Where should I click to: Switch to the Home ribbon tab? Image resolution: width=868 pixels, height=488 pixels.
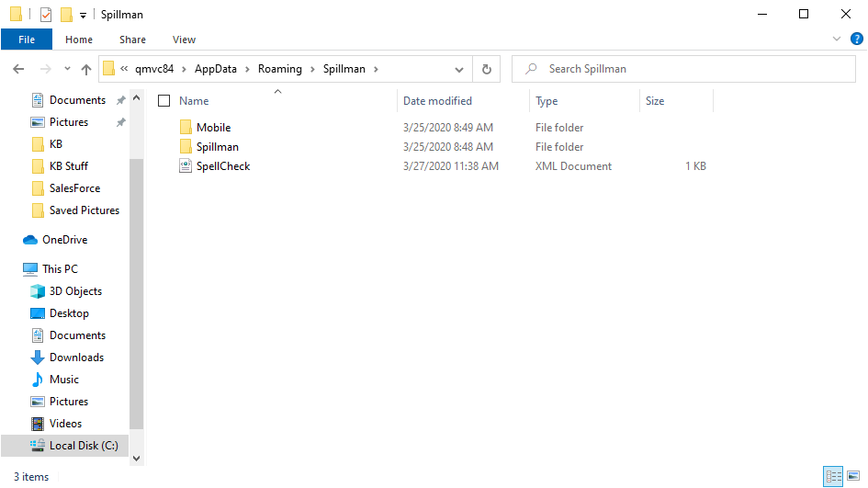point(79,40)
